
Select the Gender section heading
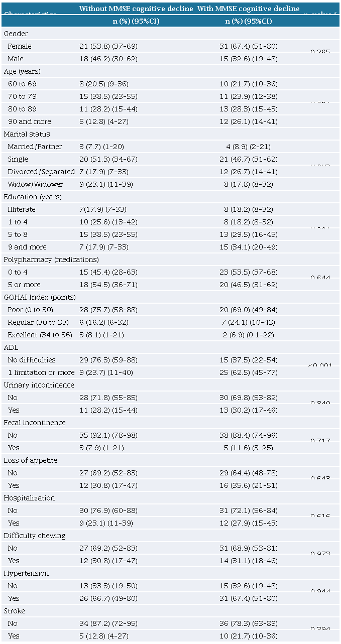click(16, 34)
